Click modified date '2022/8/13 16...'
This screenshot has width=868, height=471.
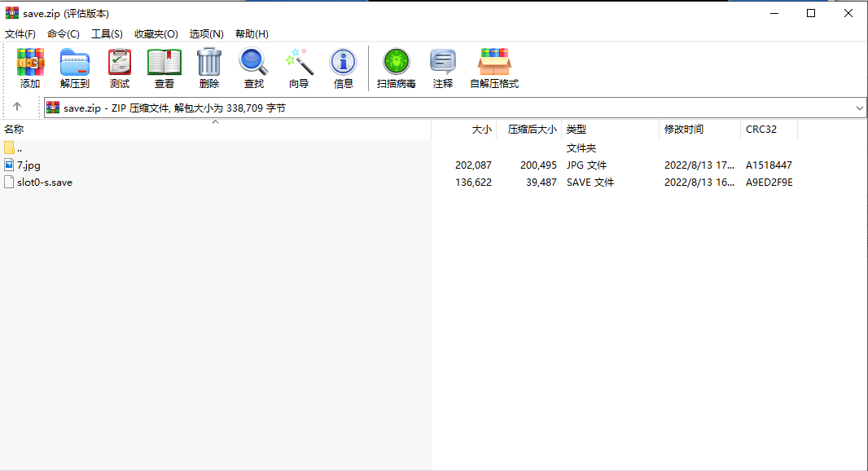tap(699, 183)
